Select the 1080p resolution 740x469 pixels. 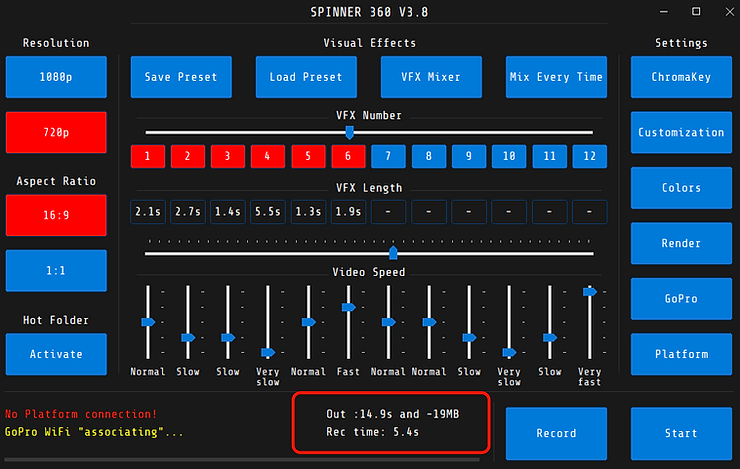tap(56, 77)
